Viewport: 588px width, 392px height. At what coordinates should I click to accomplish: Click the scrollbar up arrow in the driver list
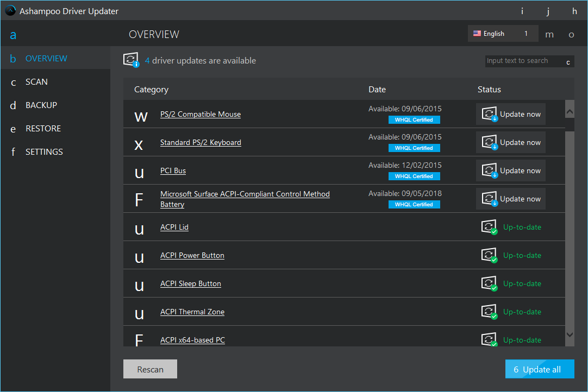pos(570,111)
